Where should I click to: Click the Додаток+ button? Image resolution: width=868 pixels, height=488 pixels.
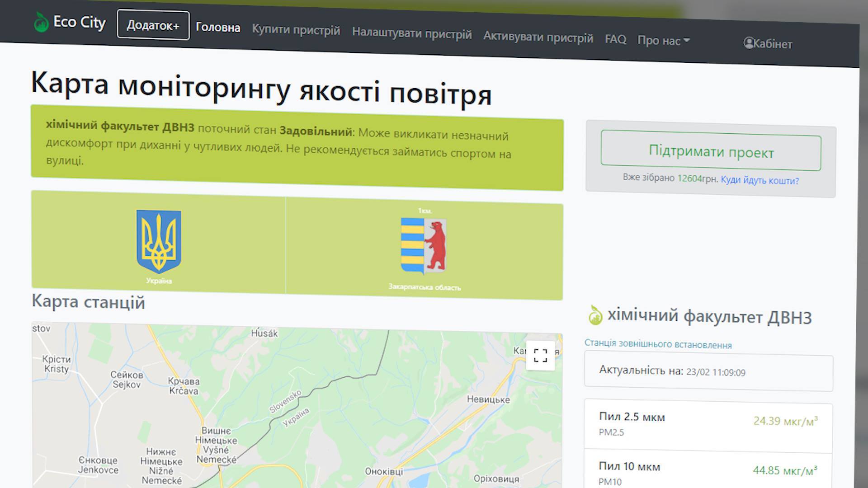click(x=152, y=25)
